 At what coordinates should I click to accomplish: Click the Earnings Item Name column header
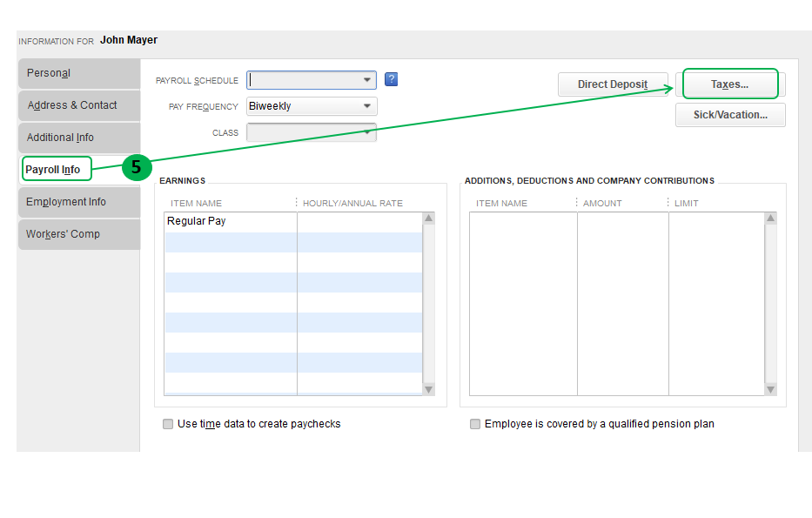(197, 204)
